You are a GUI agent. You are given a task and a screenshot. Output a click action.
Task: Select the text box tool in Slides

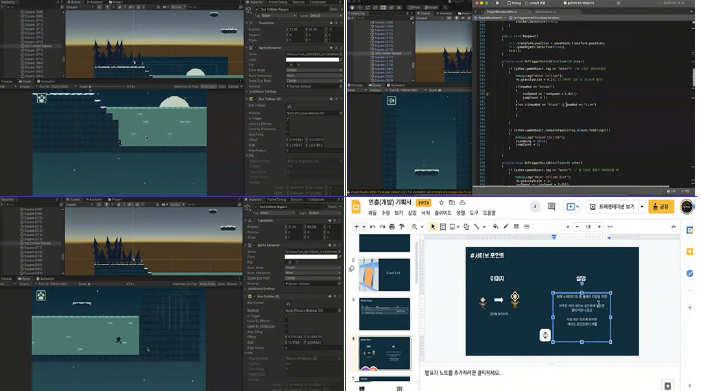(443, 227)
